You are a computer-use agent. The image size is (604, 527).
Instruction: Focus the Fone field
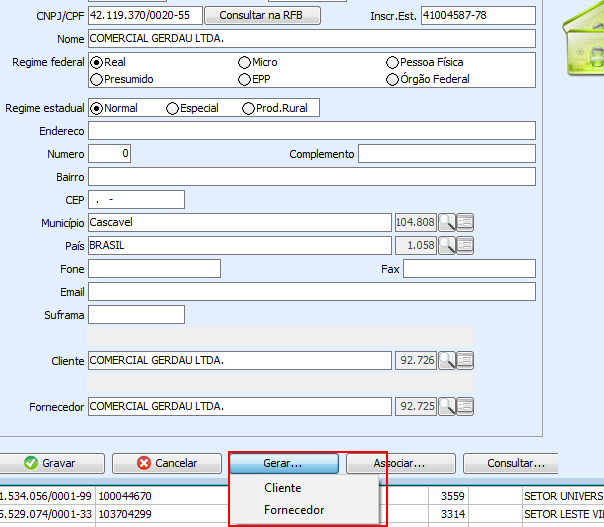(154, 269)
